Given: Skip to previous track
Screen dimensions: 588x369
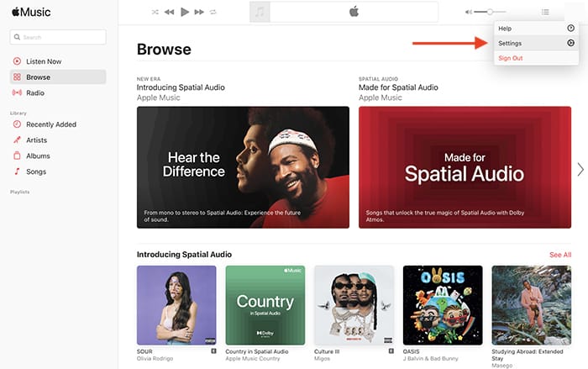Looking at the screenshot, I should click(169, 12).
